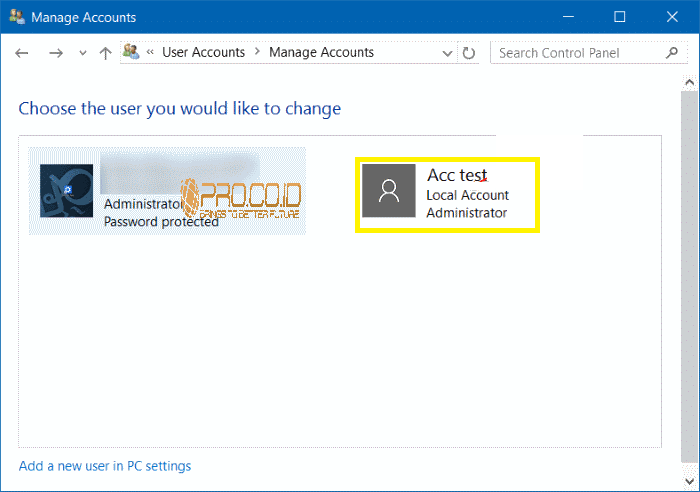Image resolution: width=700 pixels, height=492 pixels.
Task: Expand the chevron after User Accounts breadcrumb
Action: click(257, 52)
